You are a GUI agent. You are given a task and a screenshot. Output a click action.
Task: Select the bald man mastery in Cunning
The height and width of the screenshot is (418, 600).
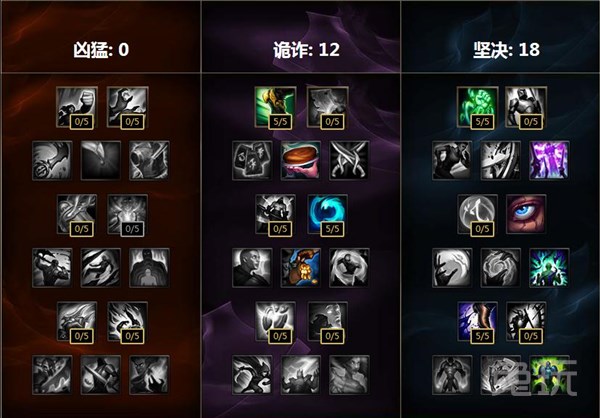[x=252, y=268]
